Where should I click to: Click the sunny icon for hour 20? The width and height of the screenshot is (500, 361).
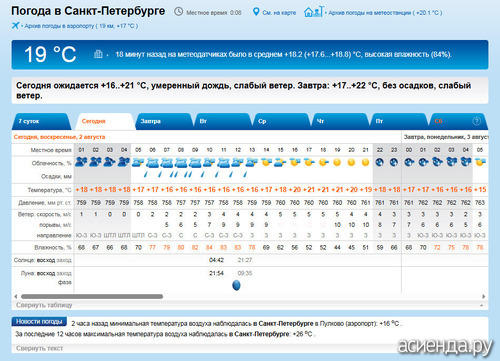tap(351, 162)
